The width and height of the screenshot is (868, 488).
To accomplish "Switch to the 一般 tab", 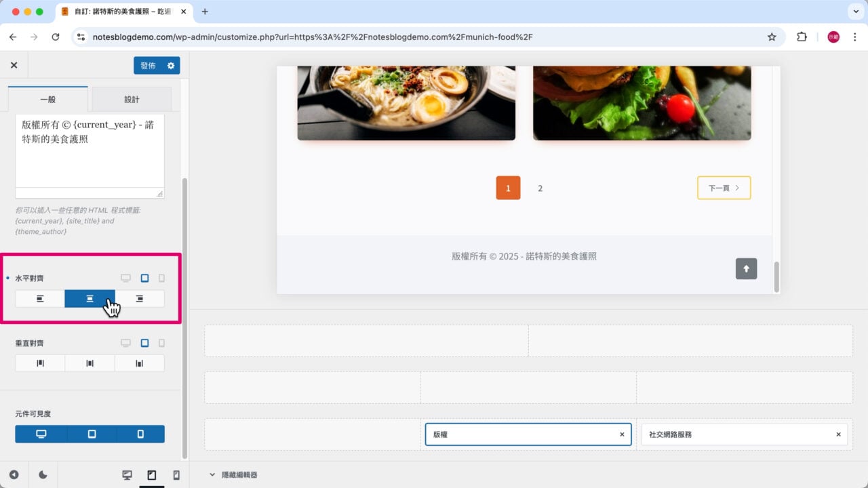I will point(47,99).
